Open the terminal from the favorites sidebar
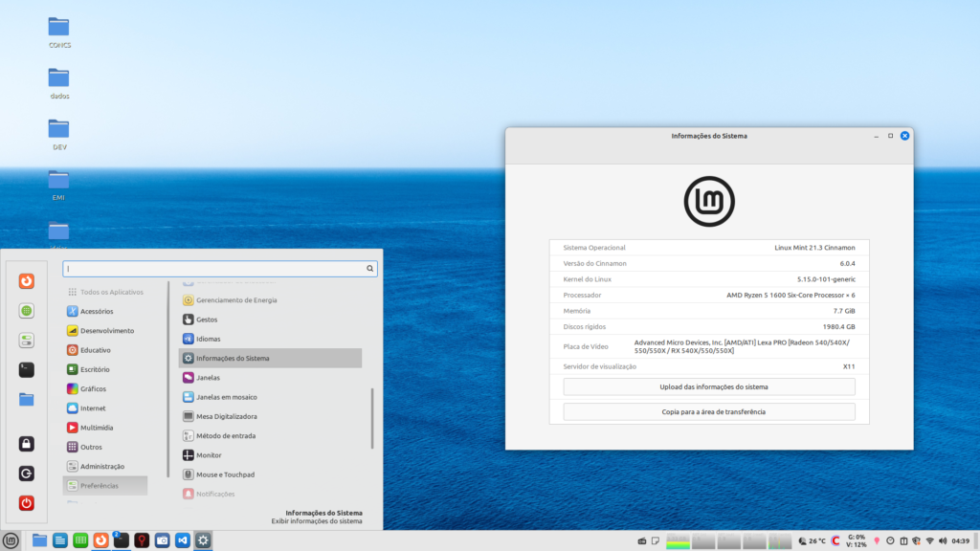The height and width of the screenshot is (551, 980). [27, 369]
